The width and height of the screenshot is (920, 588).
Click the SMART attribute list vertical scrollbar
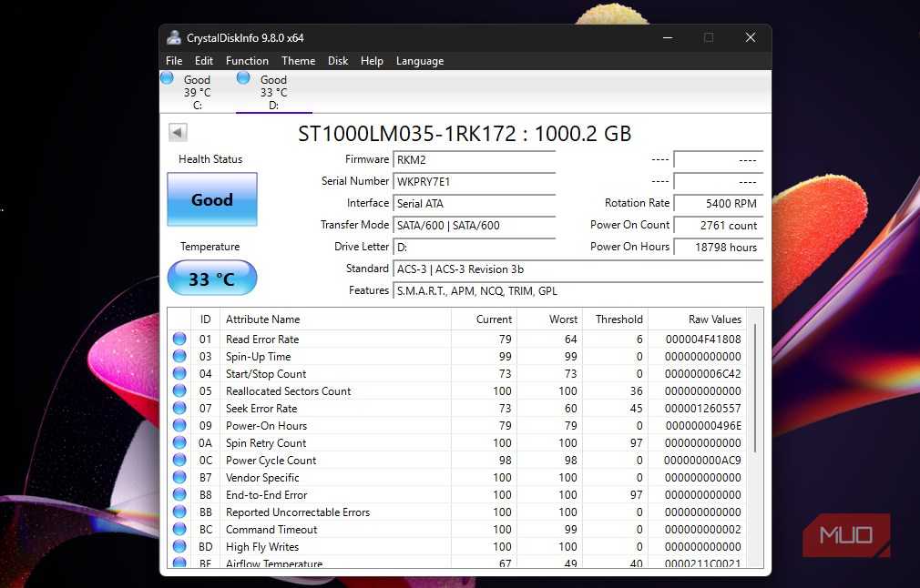point(755,387)
